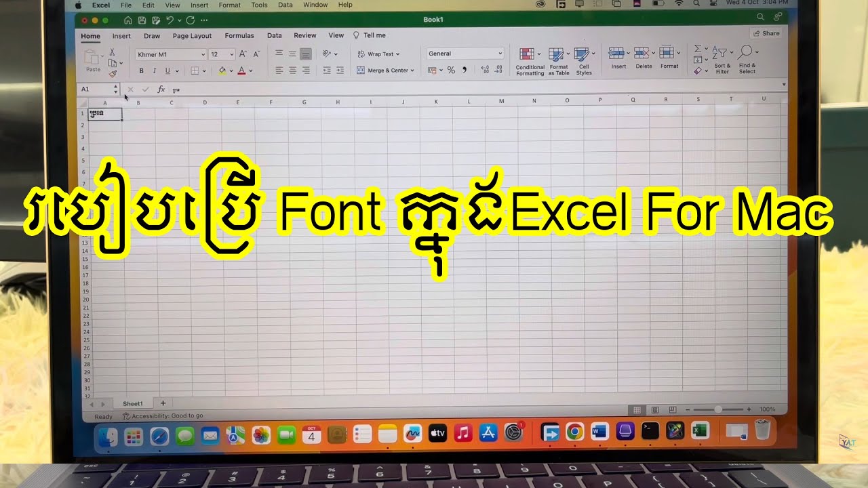Click Increase Decimal icon
This screenshot has height=488, width=868.
tap(485, 70)
